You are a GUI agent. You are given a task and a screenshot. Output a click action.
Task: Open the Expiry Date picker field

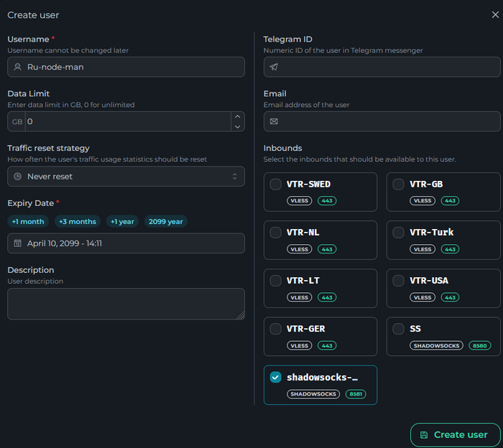tap(126, 243)
